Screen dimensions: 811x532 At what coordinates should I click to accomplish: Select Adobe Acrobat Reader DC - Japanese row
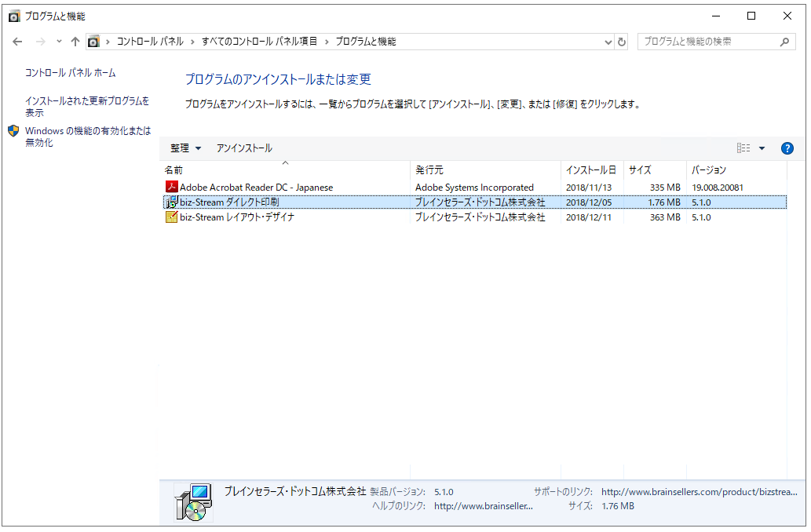pos(475,188)
